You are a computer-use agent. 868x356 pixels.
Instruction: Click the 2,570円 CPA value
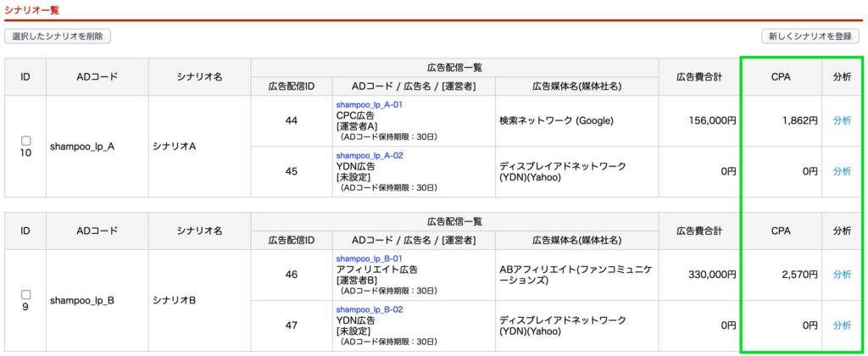click(798, 275)
